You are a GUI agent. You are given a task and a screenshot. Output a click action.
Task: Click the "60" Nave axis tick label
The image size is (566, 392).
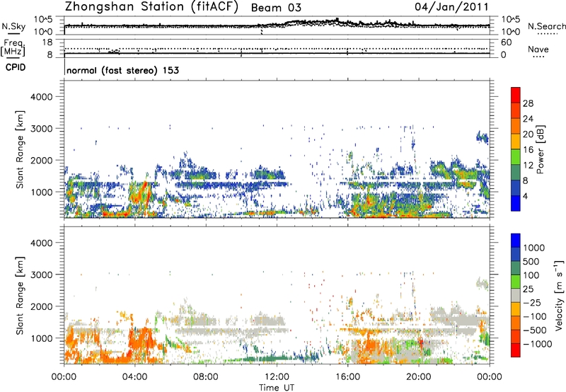coord(506,42)
